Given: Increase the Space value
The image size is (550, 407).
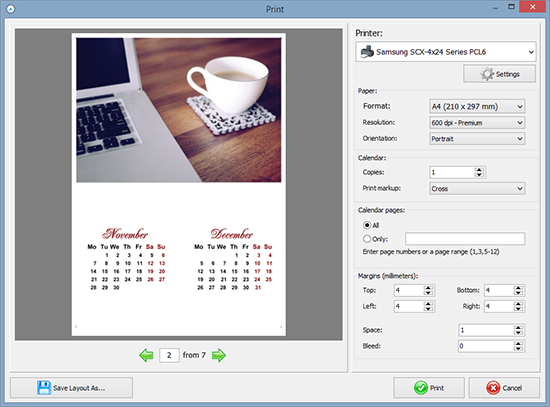Looking at the screenshot, I should coord(518,327).
